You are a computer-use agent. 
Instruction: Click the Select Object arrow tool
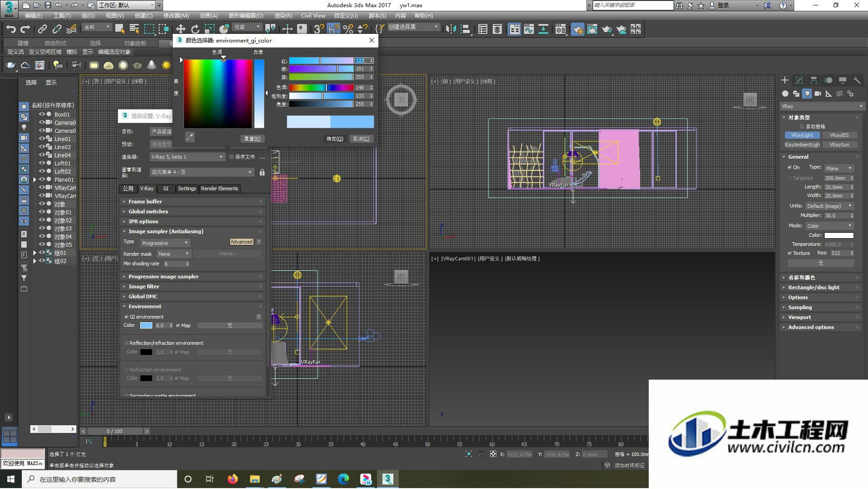tap(120, 29)
